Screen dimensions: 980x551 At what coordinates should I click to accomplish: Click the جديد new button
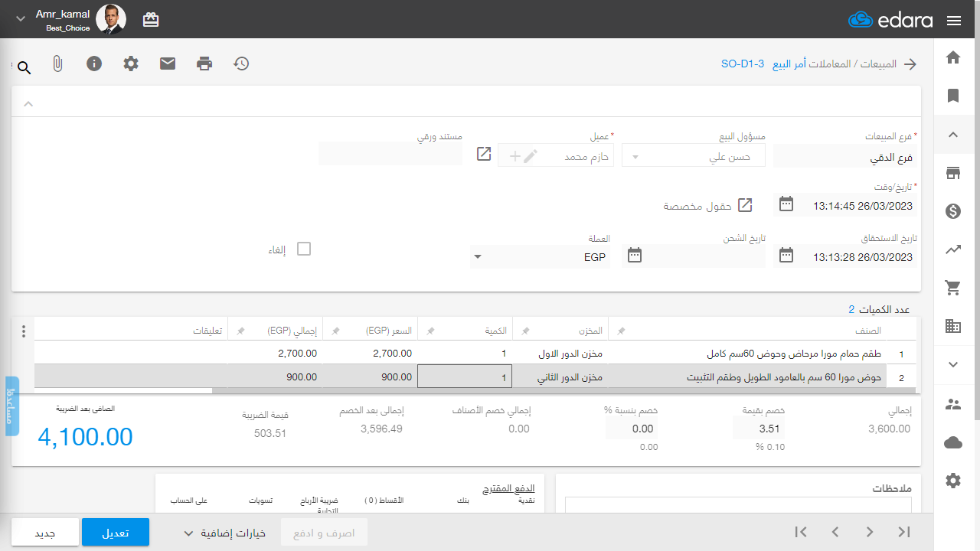(x=45, y=533)
